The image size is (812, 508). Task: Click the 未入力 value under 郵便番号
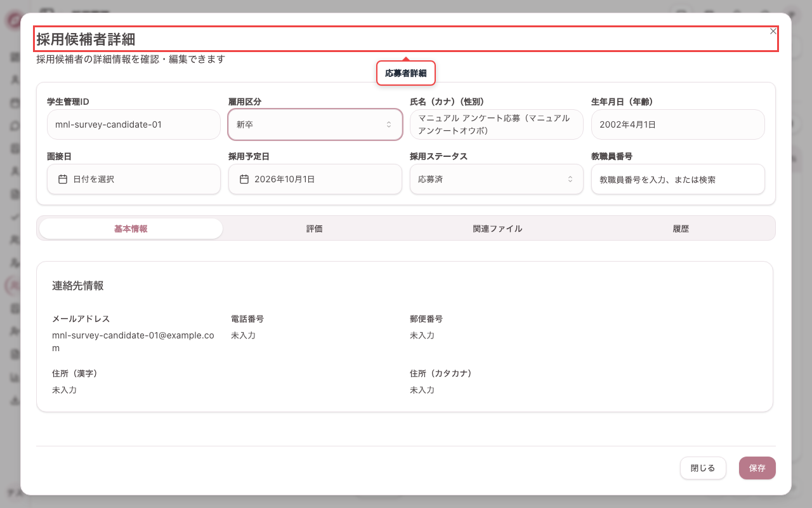point(422,335)
